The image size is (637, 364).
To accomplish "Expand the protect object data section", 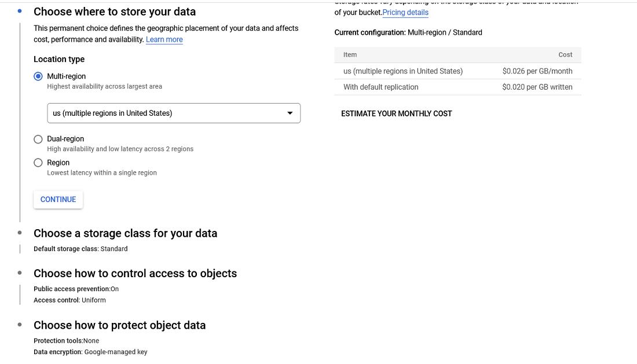I will (119, 326).
